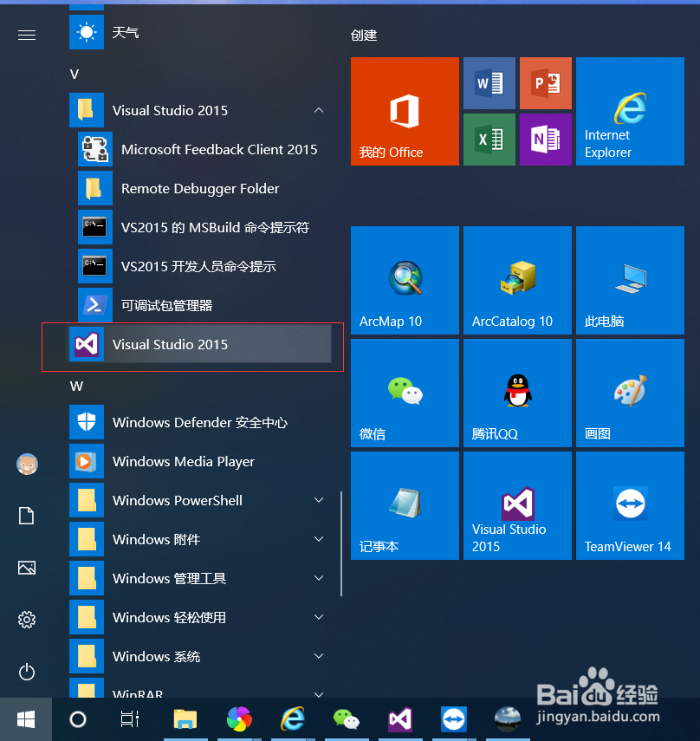The image size is (700, 741).
Task: Open the user account avatar
Action: pos(27,464)
